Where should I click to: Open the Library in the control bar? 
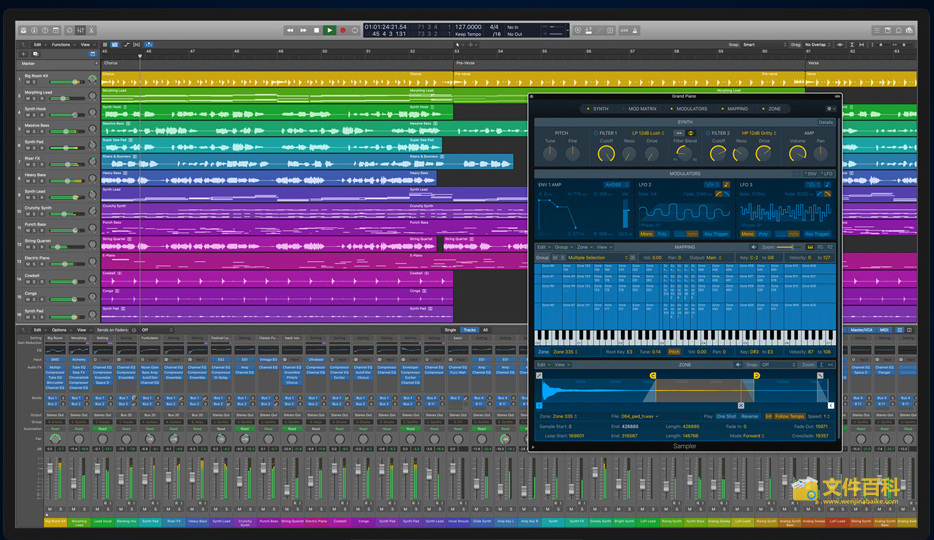pos(23,30)
